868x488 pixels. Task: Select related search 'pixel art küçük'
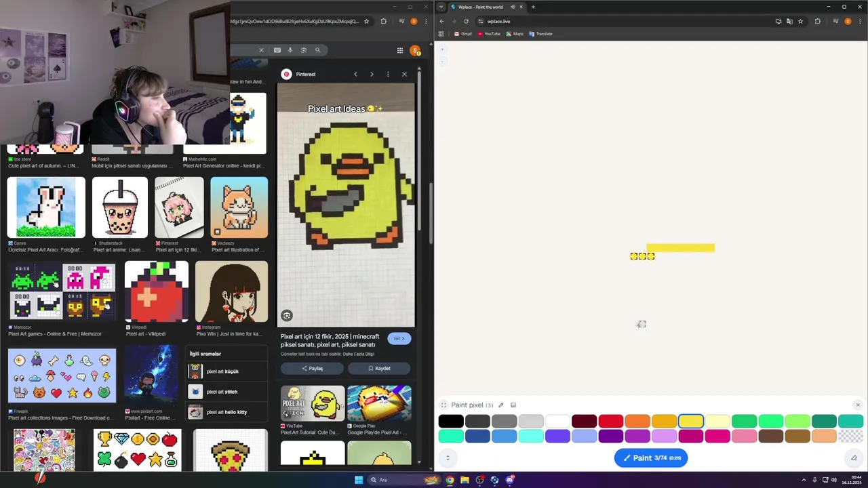point(226,371)
